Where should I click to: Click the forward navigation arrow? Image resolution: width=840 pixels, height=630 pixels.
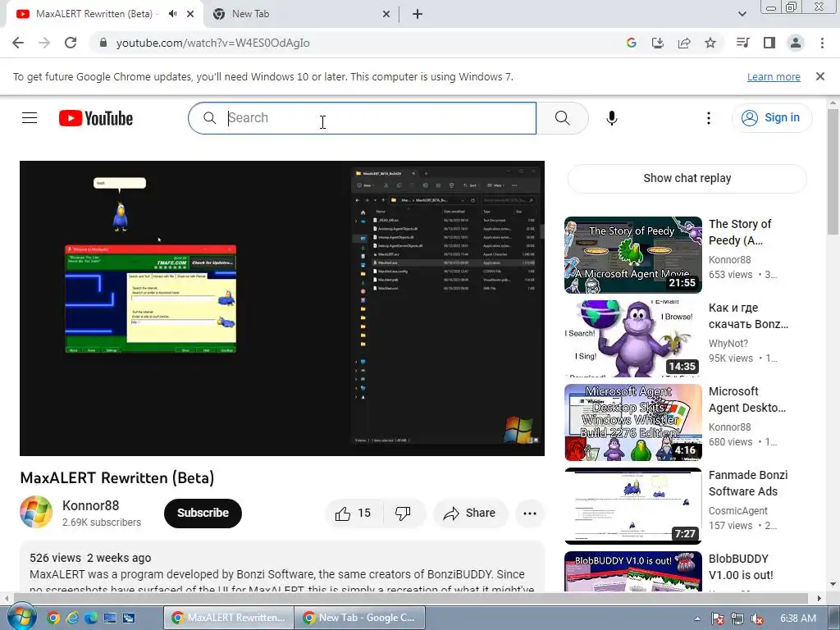[x=44, y=43]
